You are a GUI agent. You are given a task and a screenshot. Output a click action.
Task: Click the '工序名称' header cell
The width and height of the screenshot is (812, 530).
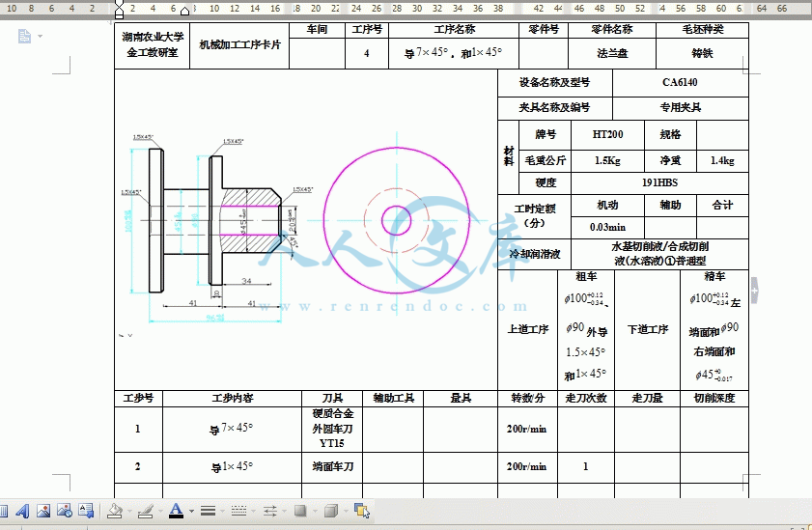point(454,30)
